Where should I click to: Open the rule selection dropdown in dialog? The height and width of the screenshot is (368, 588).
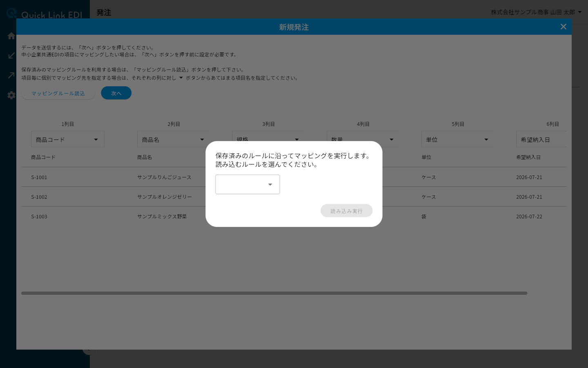pos(247,184)
